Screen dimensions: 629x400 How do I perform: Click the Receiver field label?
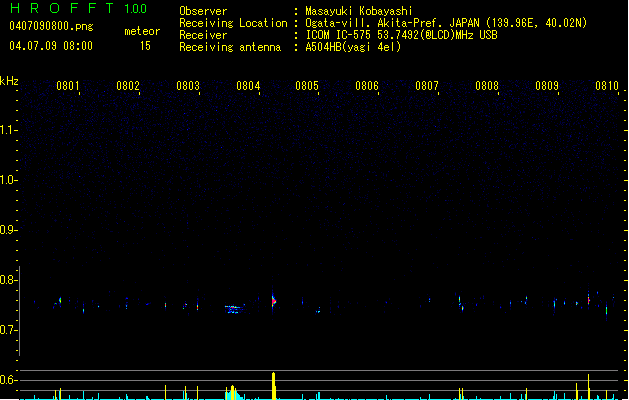203,35
